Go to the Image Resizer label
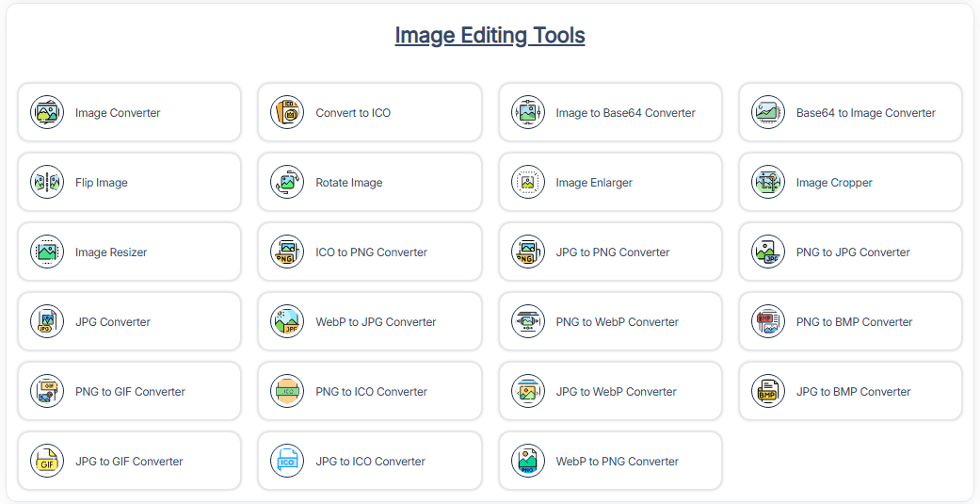Screen dimensions: 980x504 tap(111, 252)
